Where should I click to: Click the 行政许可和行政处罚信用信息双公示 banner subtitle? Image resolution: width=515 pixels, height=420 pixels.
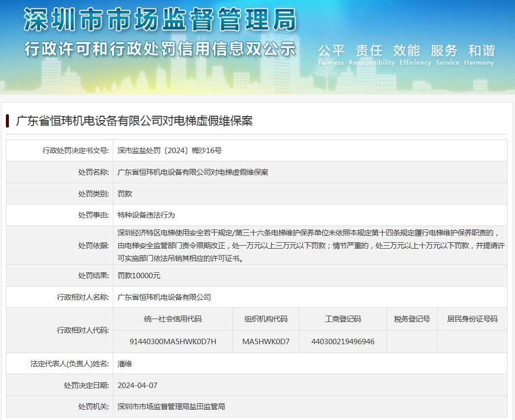point(160,49)
